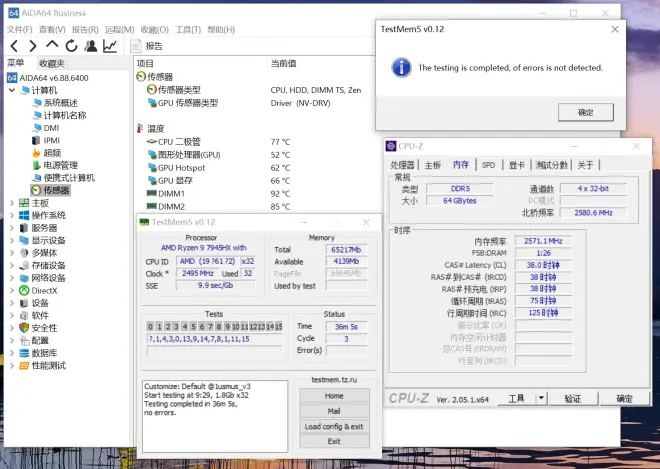
Task: Collapse the 计算机 tree node
Action: point(12,90)
